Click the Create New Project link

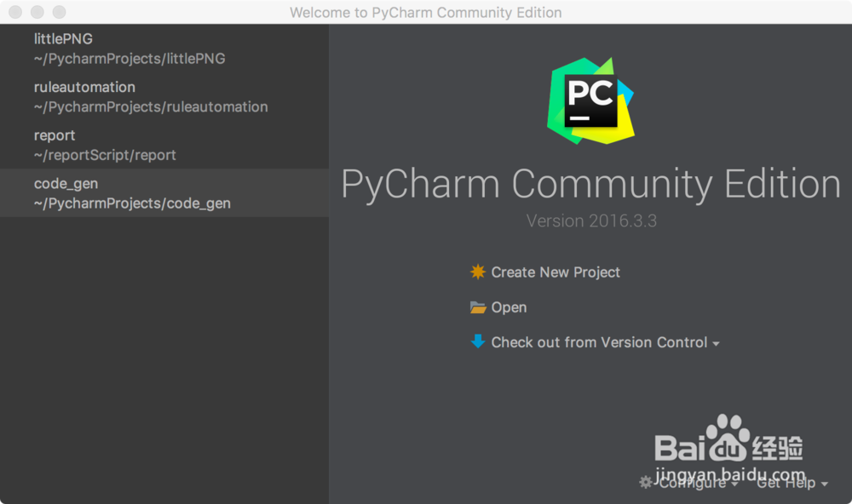(555, 272)
